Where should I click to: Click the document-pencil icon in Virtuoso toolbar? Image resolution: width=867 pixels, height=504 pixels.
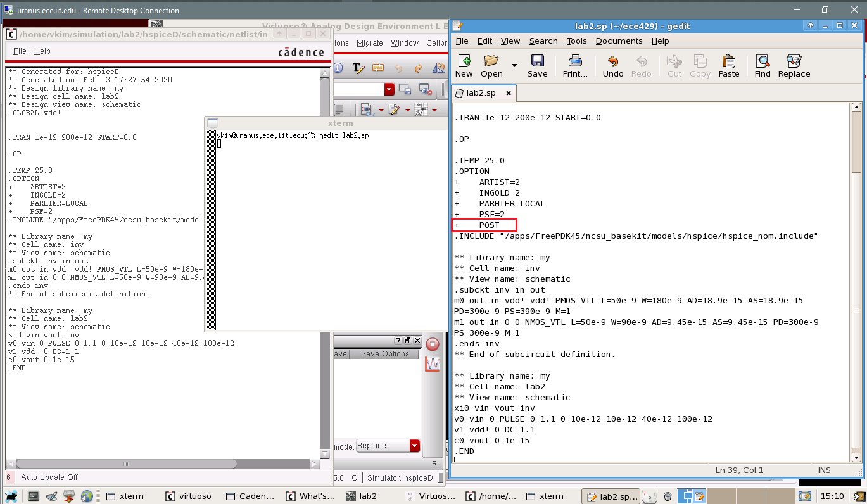(394, 110)
